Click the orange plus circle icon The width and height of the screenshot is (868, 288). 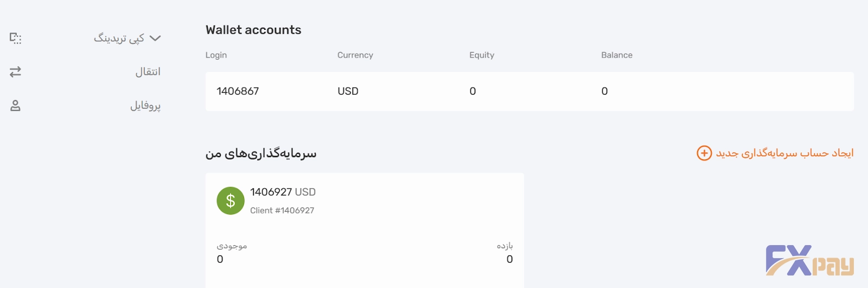click(x=704, y=153)
